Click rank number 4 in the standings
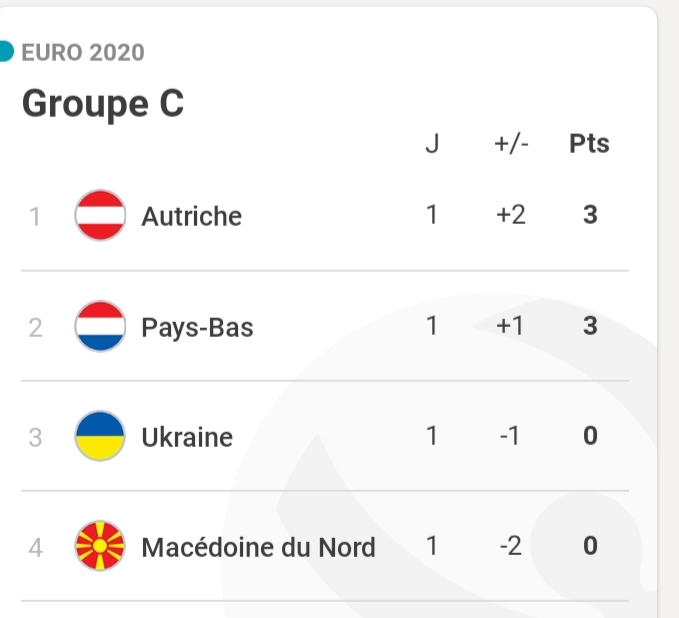The image size is (679, 618). (35, 547)
